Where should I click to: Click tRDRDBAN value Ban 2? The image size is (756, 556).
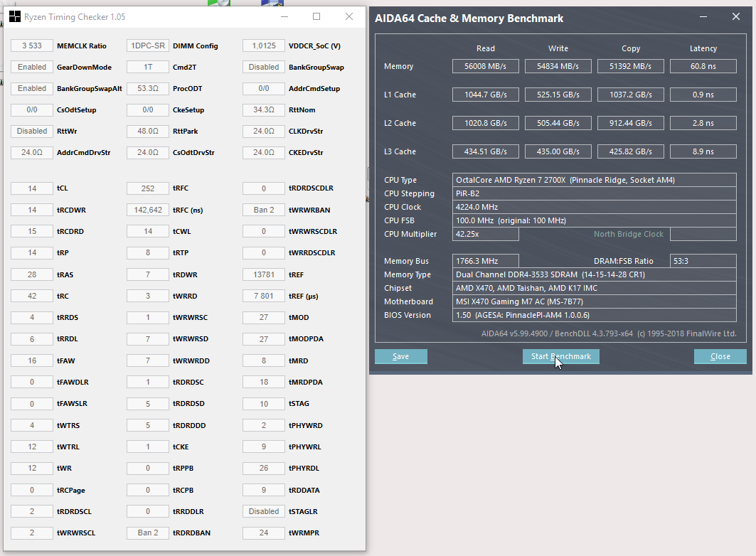coord(148,533)
